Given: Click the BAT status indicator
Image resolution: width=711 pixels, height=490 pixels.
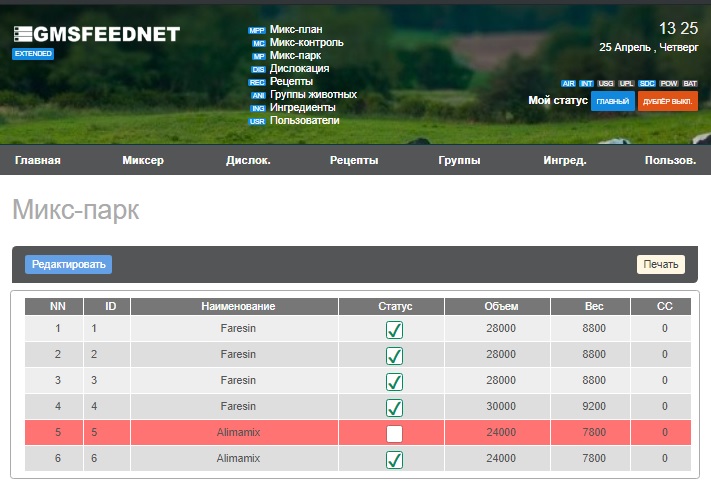Looking at the screenshot, I should [690, 83].
